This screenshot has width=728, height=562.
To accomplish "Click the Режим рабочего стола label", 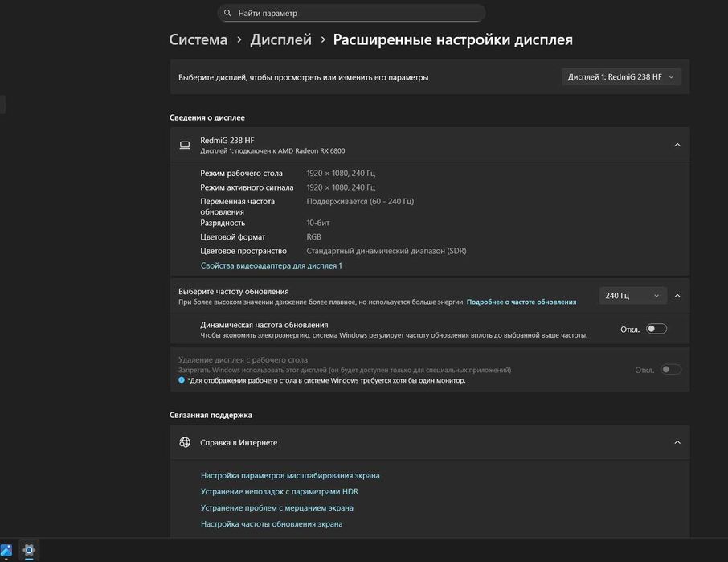I will pos(241,173).
